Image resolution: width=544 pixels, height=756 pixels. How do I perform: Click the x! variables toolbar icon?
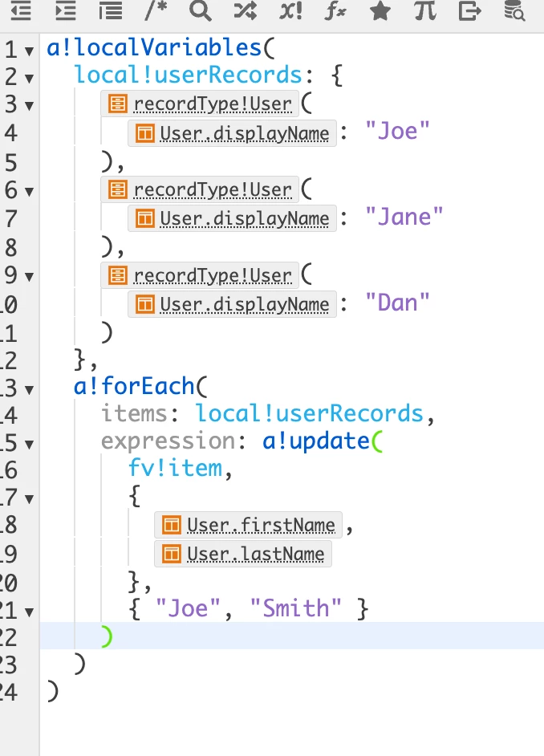point(290,10)
